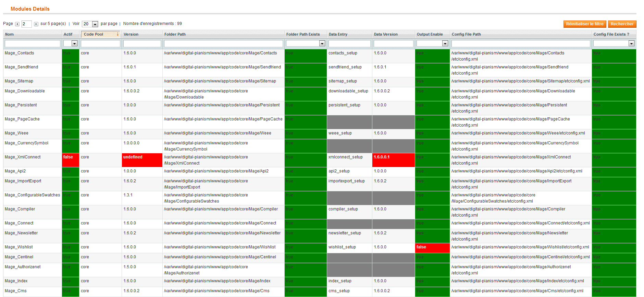Select the Mage_Contacts row name
The width and height of the screenshot is (644, 297).
19,53
